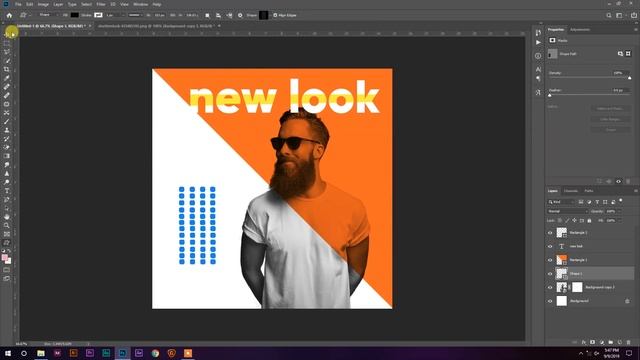This screenshot has width=640, height=360.
Task: Hide the Background layer
Action: point(550,301)
